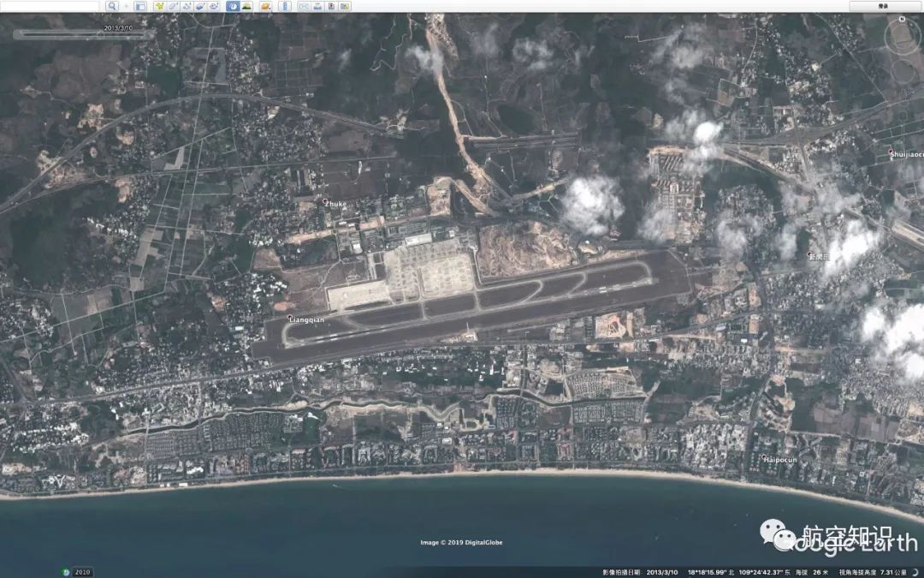Screen dimensions: 924x578
Task: Open the planets switcher dropdown
Action: 266,6
